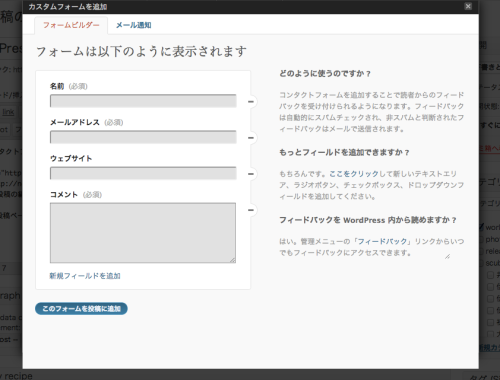
Task: Remove the ウェブサイト field with its minus icon
Action: 251,174
